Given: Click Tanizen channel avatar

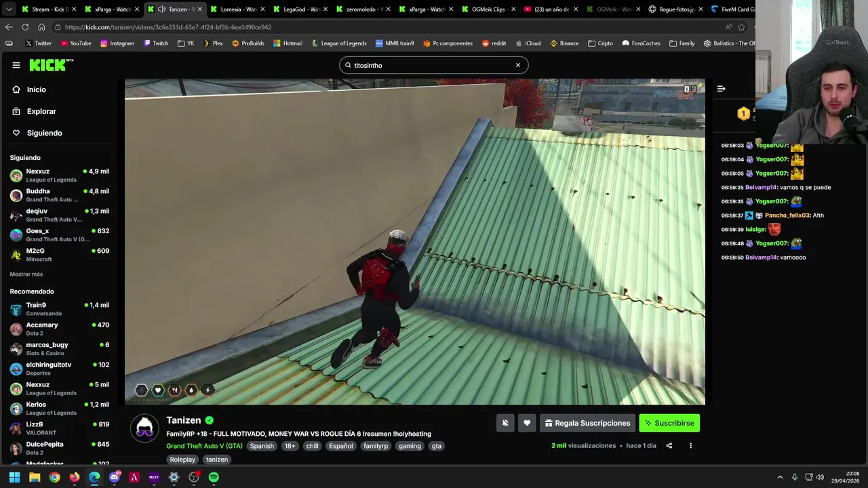Looking at the screenshot, I should click(144, 428).
